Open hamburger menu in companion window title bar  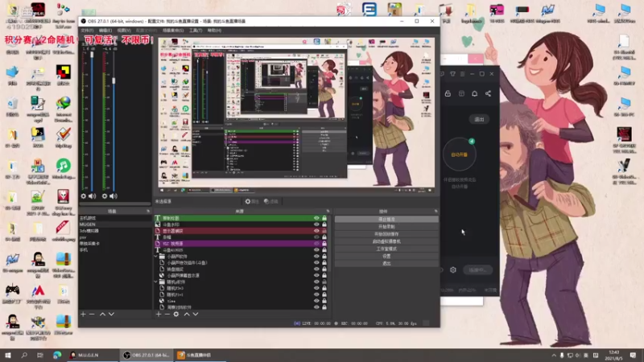(x=462, y=74)
